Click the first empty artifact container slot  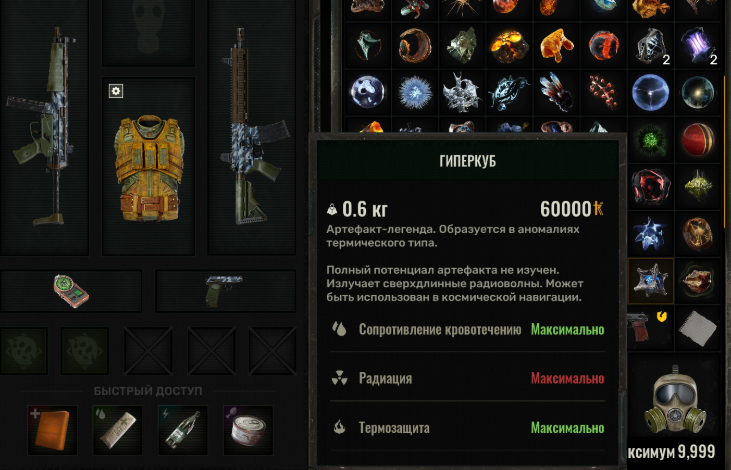point(24,351)
